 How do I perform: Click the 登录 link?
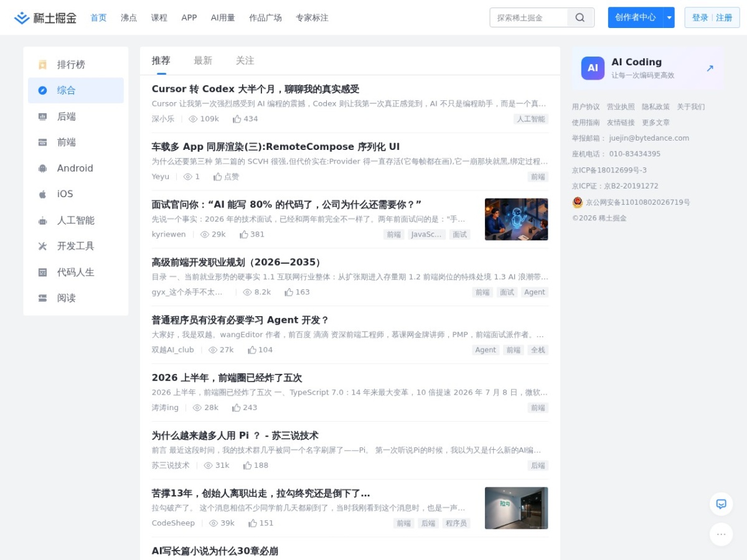700,17
